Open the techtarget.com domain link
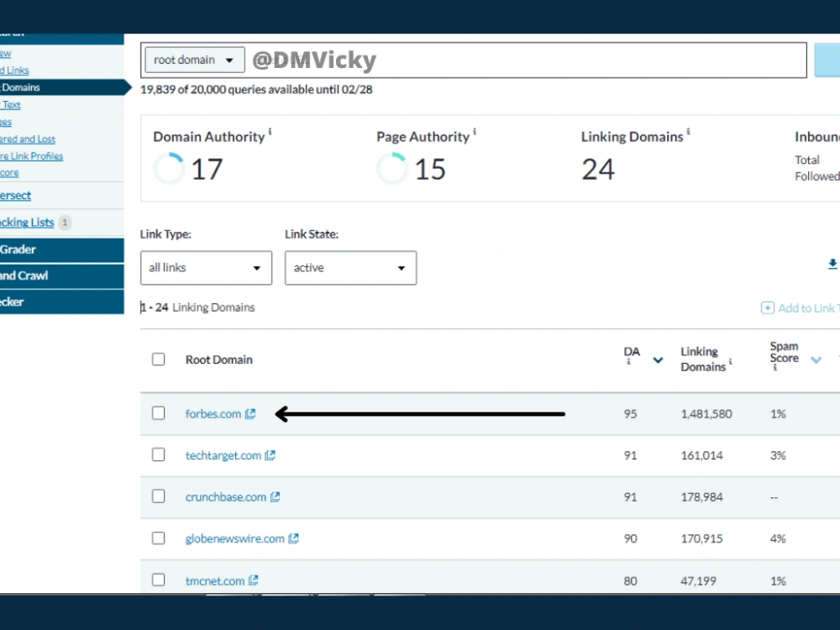Screen dimensions: 840x630 (x=223, y=455)
